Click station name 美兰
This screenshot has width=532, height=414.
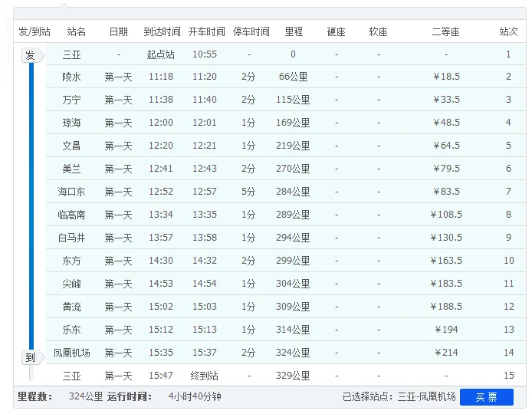pyautogui.click(x=71, y=169)
